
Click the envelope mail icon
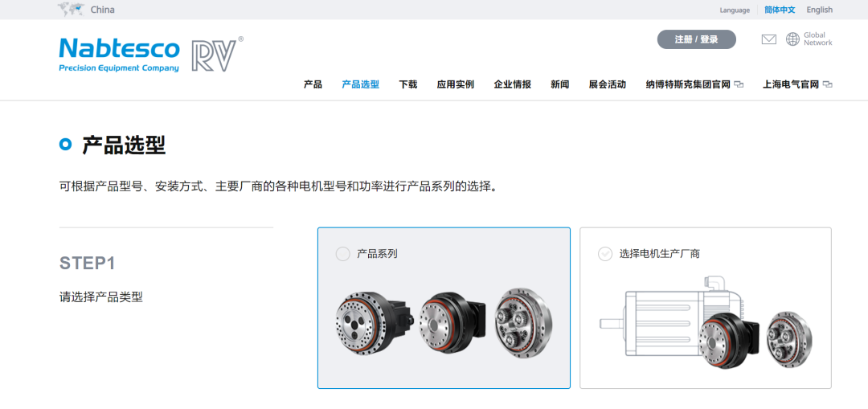[769, 39]
